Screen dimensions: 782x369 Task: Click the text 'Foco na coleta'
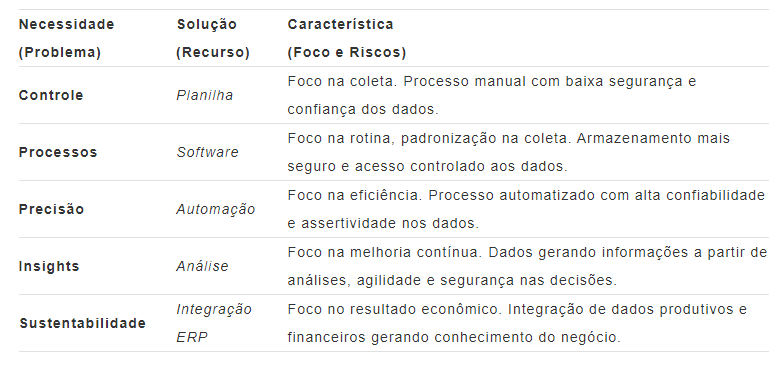coord(341,81)
